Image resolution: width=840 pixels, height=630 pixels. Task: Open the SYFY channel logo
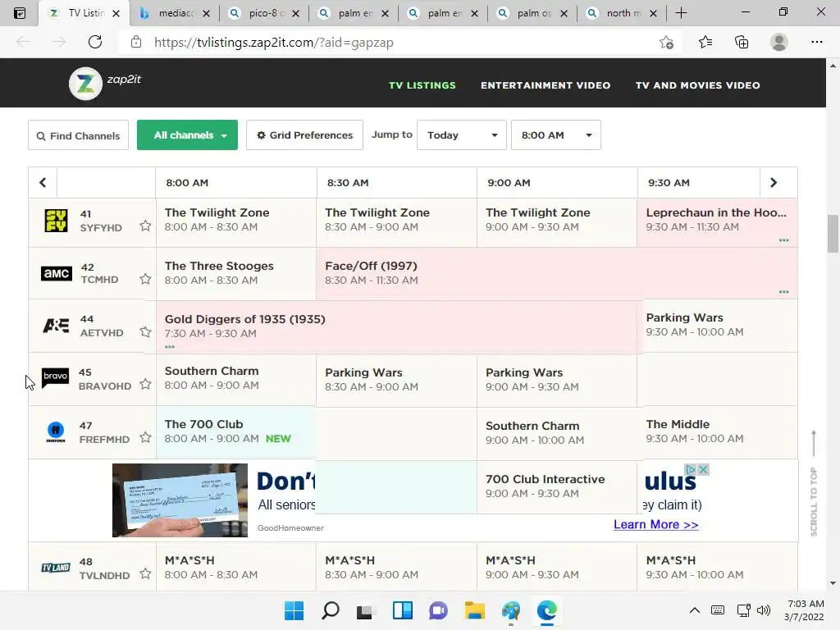pyautogui.click(x=57, y=221)
